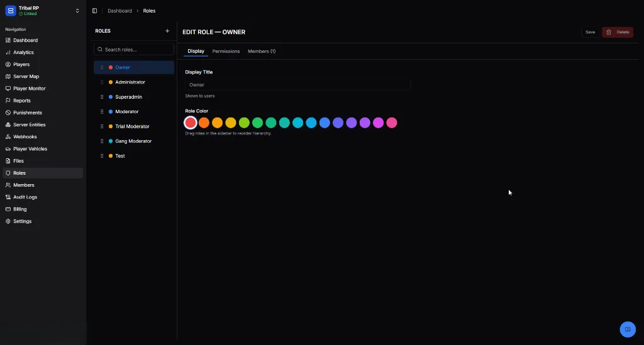Focus the Search roles field

coord(134,49)
